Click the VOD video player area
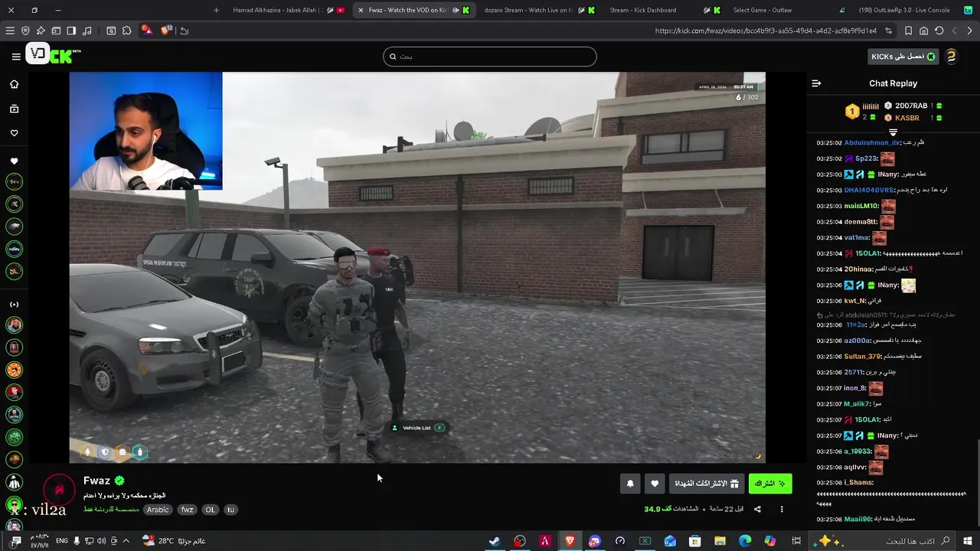The width and height of the screenshot is (980, 551). point(417,268)
